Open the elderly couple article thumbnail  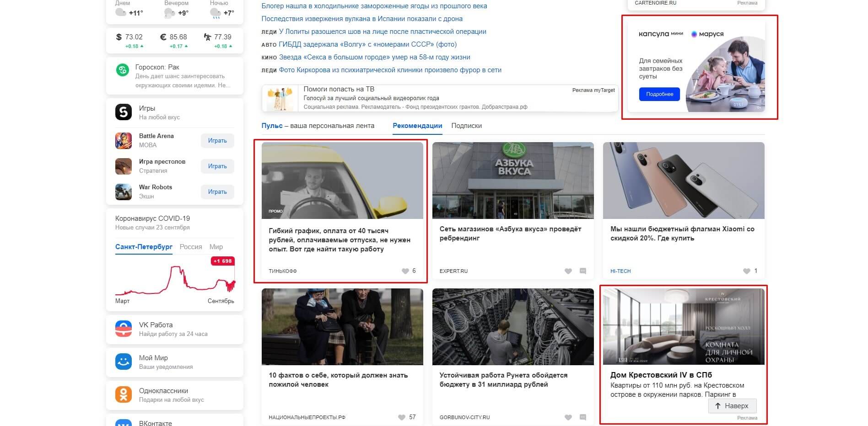(342, 327)
